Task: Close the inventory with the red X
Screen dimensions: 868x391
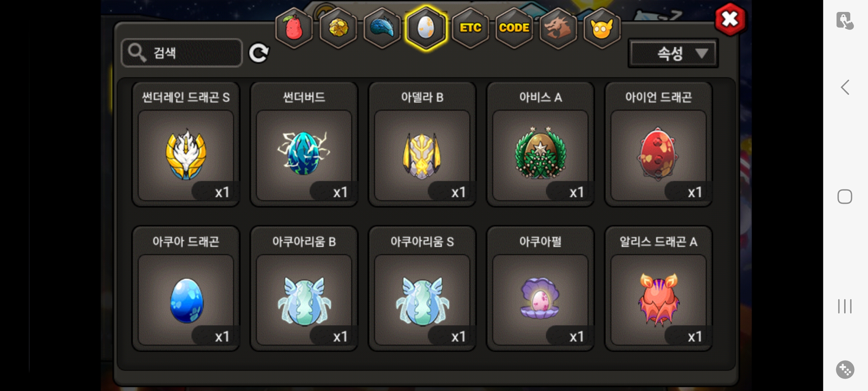Action: (x=730, y=20)
